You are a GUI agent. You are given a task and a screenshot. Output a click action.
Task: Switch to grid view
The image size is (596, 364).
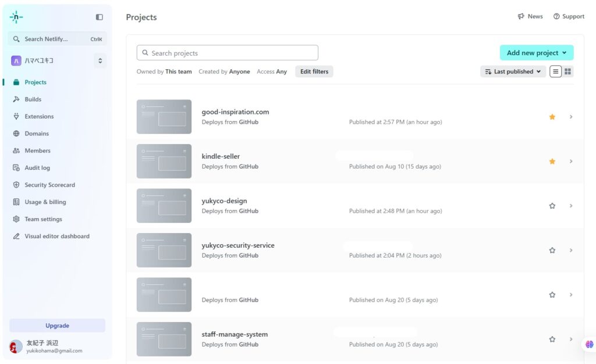(x=567, y=72)
